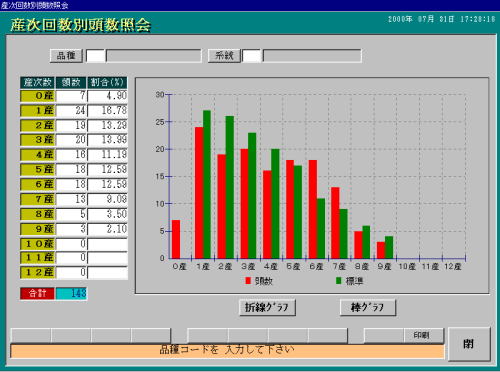Image resolution: width=500 pixels, height=372 pixels.
Task: Click head count 20 in 3産 row
Action: pos(71,140)
